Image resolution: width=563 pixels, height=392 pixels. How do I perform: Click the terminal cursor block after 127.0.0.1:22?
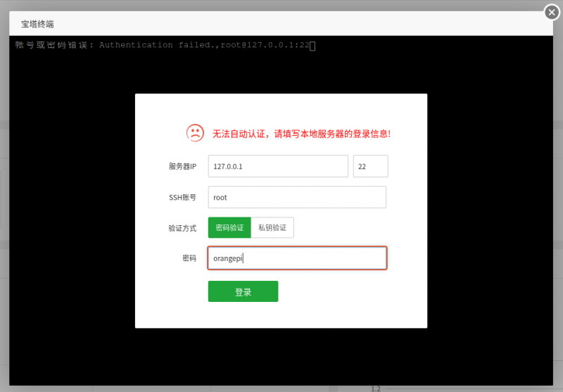pyautogui.click(x=312, y=46)
